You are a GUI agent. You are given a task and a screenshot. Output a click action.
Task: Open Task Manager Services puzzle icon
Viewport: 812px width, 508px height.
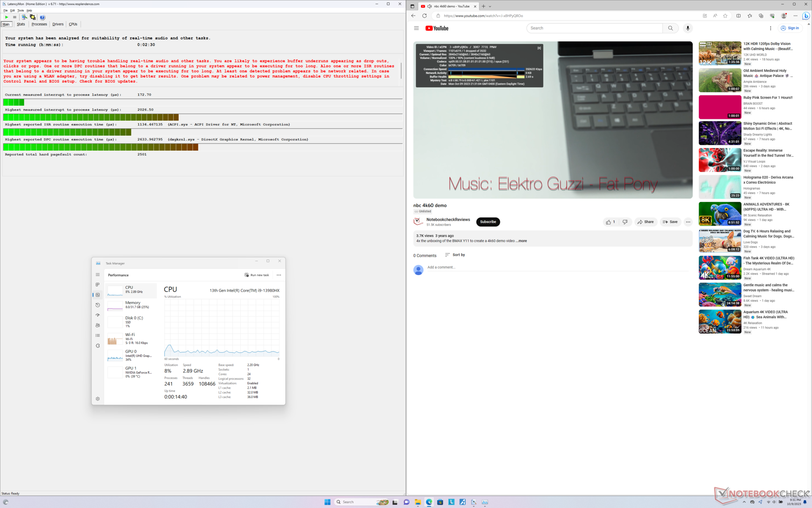(x=98, y=346)
